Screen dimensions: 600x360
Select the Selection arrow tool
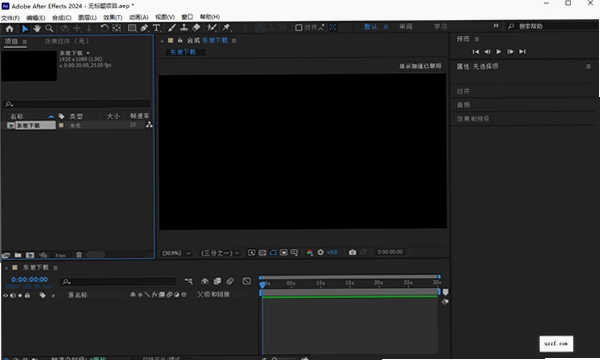pyautogui.click(x=25, y=28)
